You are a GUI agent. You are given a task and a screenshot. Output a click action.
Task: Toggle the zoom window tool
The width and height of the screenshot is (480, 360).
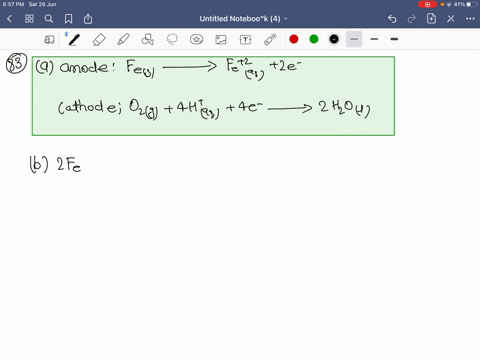[x=49, y=40]
